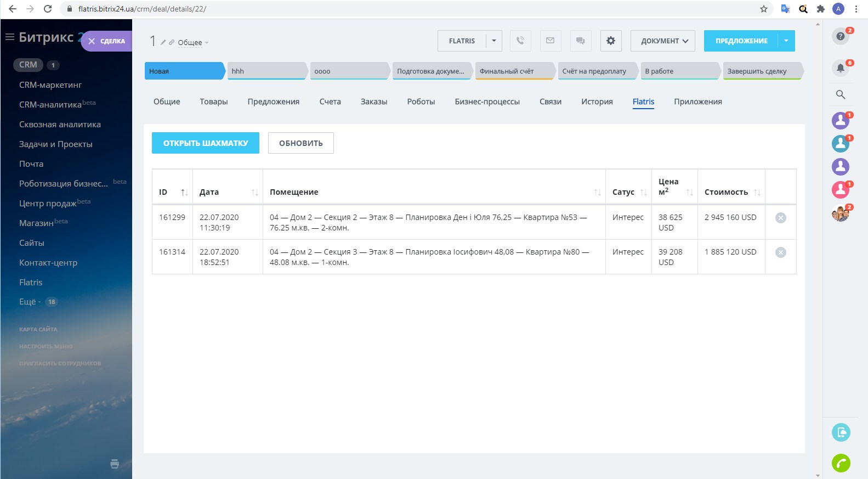The height and width of the screenshot is (479, 868).
Task: Open CRM-маркетинг in the left menu
Action: coord(50,85)
